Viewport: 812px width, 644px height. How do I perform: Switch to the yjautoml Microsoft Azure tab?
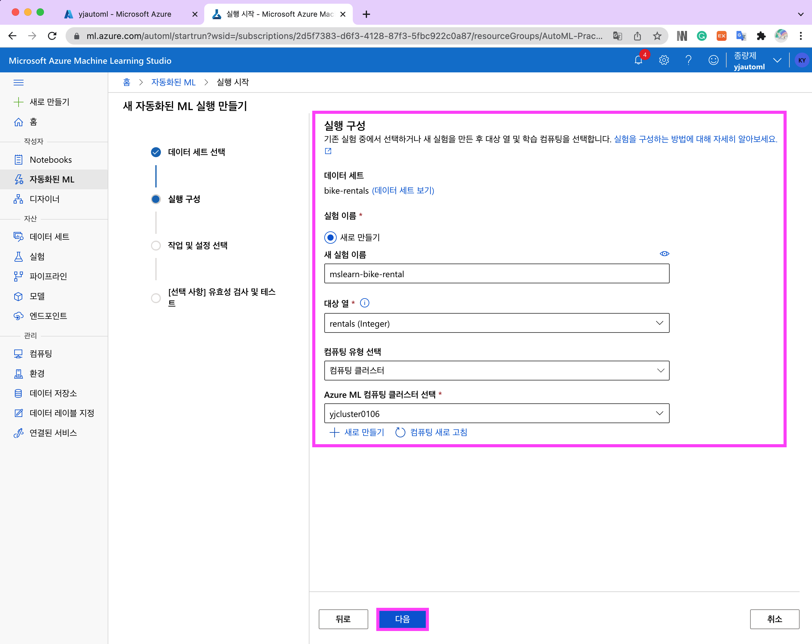[x=124, y=14]
